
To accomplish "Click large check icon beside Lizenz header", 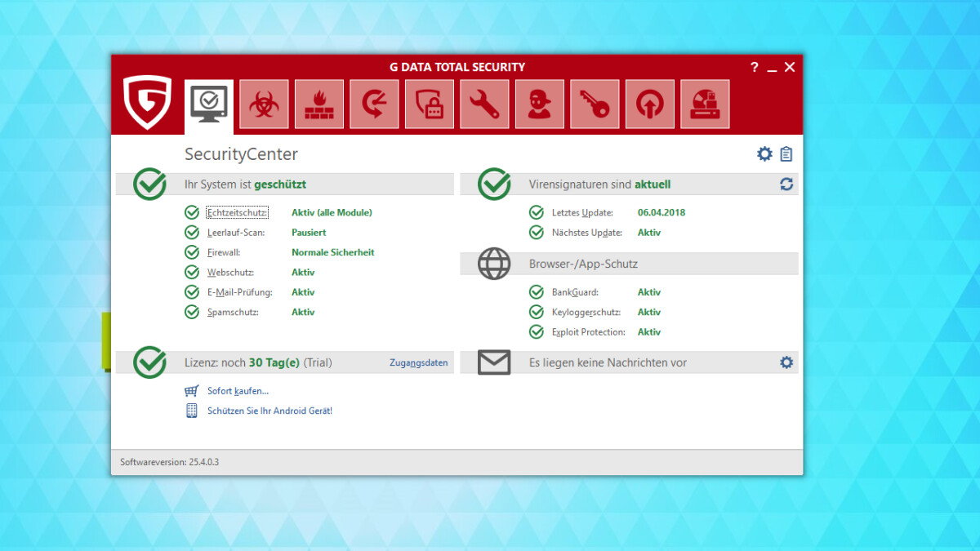I will 149,362.
